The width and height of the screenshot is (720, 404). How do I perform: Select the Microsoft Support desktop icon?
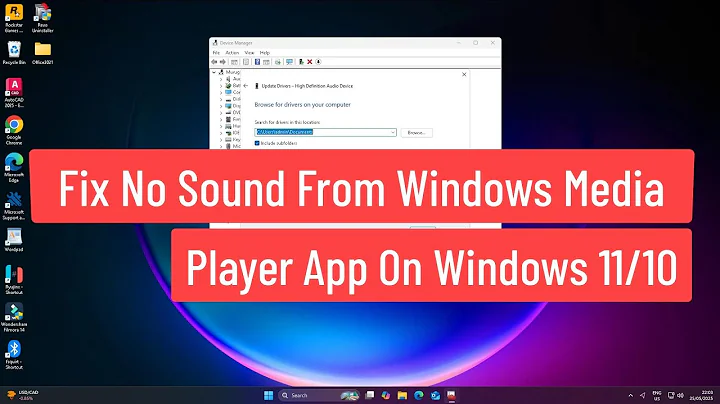[14, 205]
